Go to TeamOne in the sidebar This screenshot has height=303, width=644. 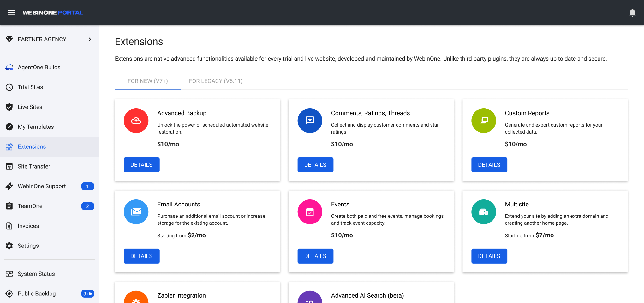[x=50, y=206]
